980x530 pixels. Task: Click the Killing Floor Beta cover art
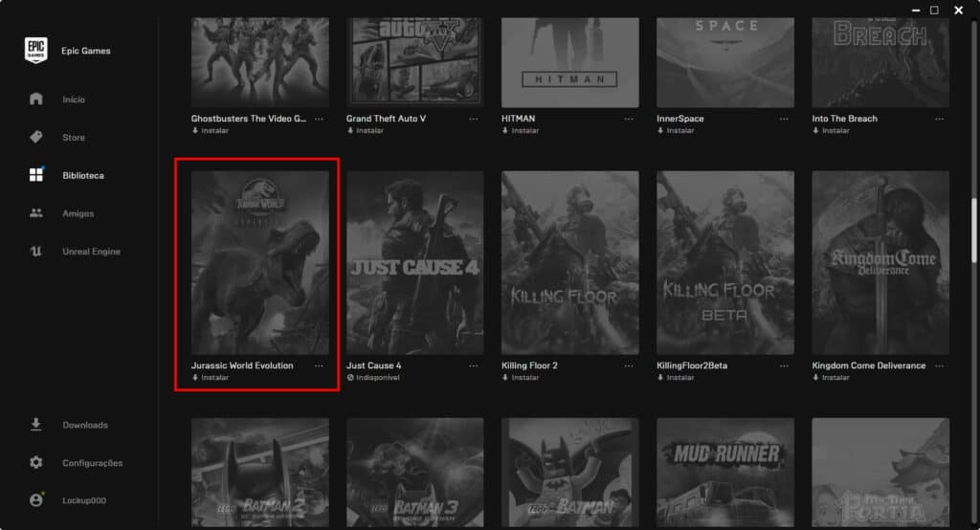click(x=725, y=262)
